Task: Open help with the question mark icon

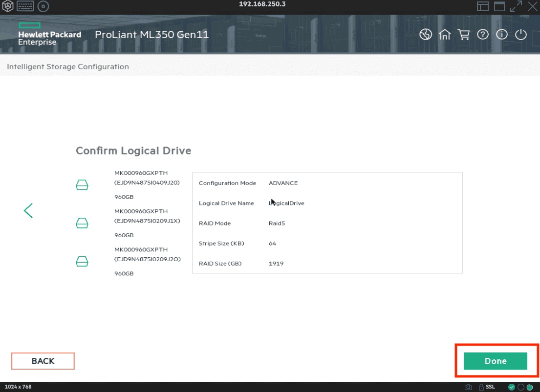Action: coord(483,35)
